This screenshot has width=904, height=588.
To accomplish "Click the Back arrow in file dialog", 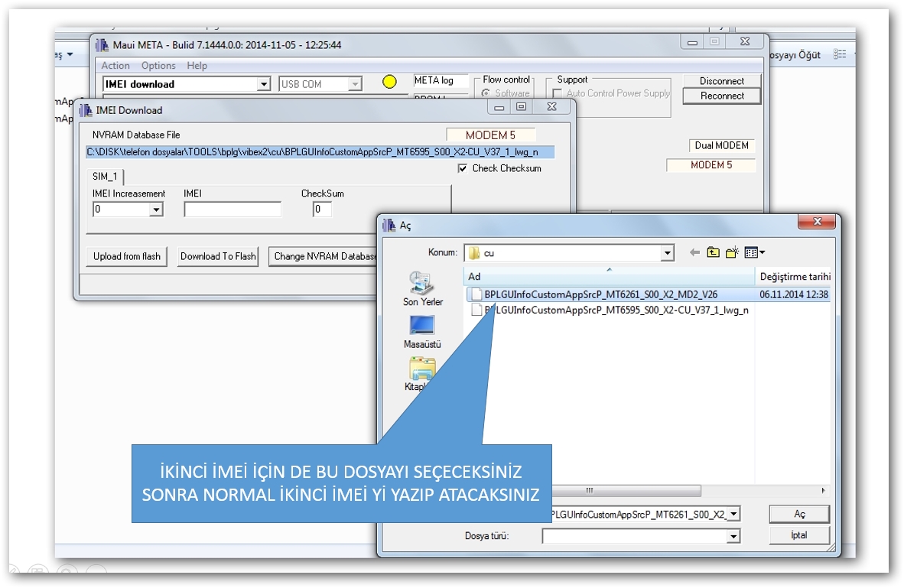I will pos(694,252).
